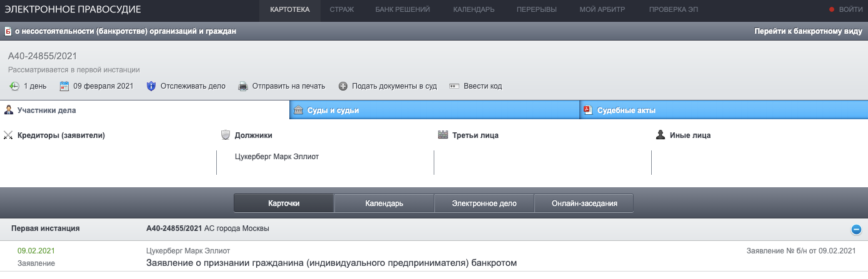
Task: Go to Мой арбитр in top navigation
Action: pyautogui.click(x=602, y=9)
